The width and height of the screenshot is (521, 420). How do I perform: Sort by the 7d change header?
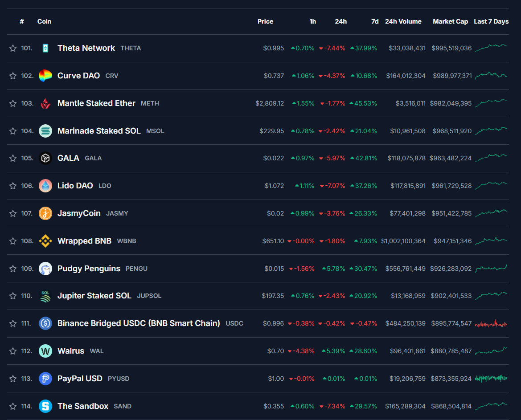click(x=375, y=21)
